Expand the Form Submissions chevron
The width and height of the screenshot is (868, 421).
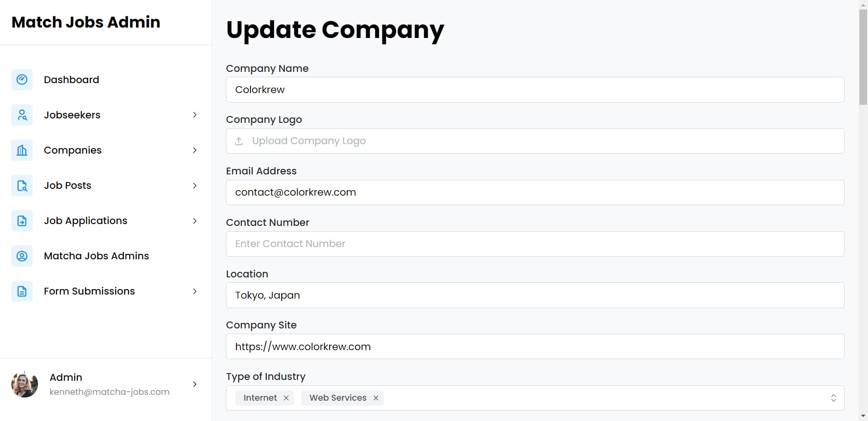(x=195, y=291)
